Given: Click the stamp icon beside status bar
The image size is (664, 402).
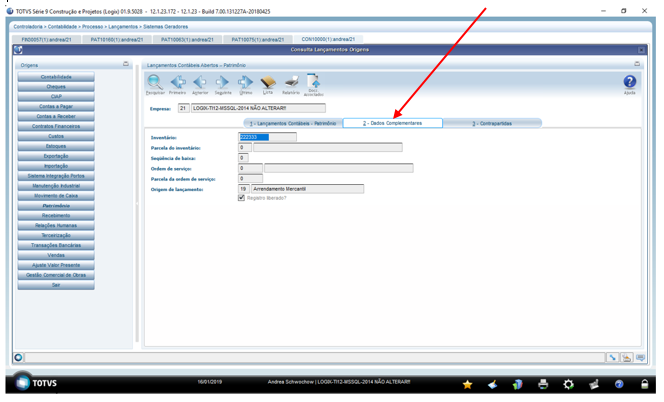Looking at the screenshot, I should [626, 358].
